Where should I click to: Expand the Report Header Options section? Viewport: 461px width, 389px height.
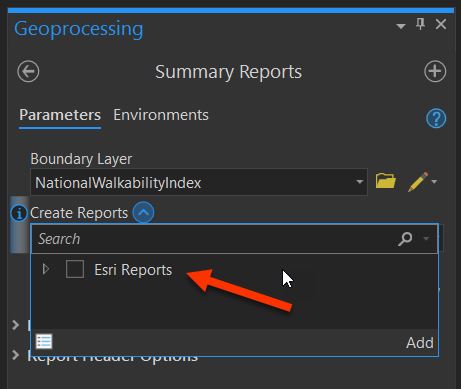(15, 355)
